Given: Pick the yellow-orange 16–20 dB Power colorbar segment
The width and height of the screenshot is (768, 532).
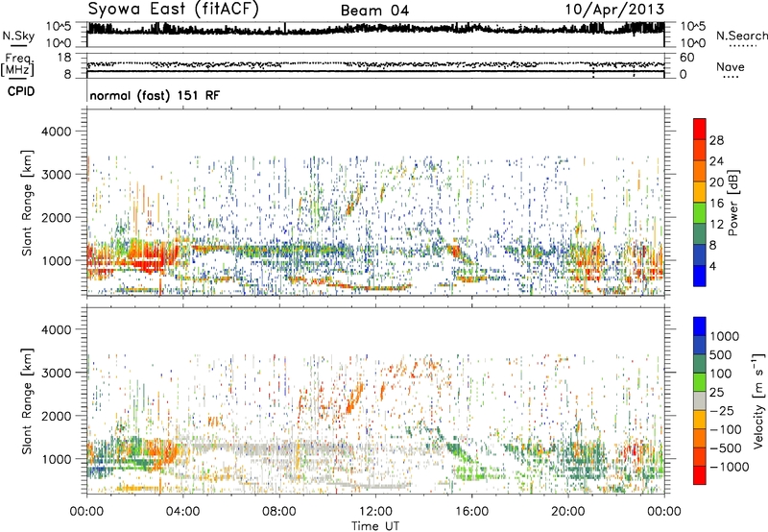Looking at the screenshot, I should pos(700,191).
